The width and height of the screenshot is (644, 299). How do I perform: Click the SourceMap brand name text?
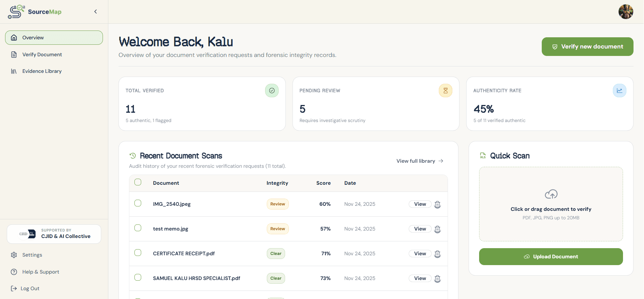pyautogui.click(x=45, y=12)
